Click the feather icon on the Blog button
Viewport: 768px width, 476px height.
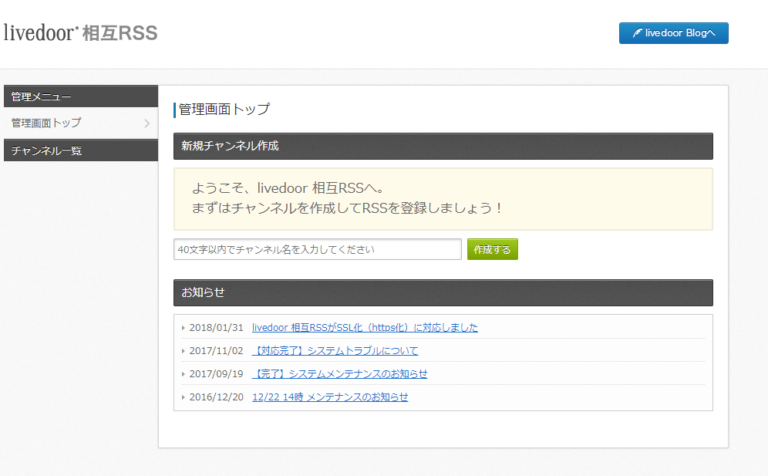tap(636, 33)
